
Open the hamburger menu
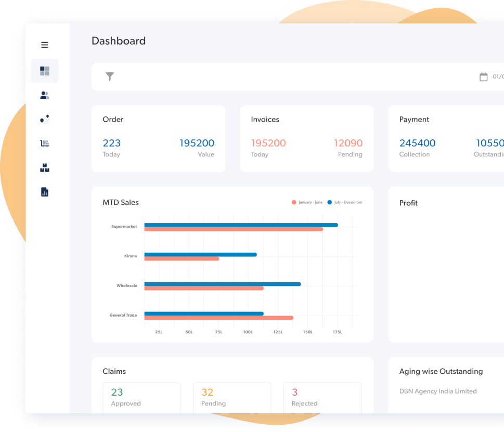click(45, 45)
